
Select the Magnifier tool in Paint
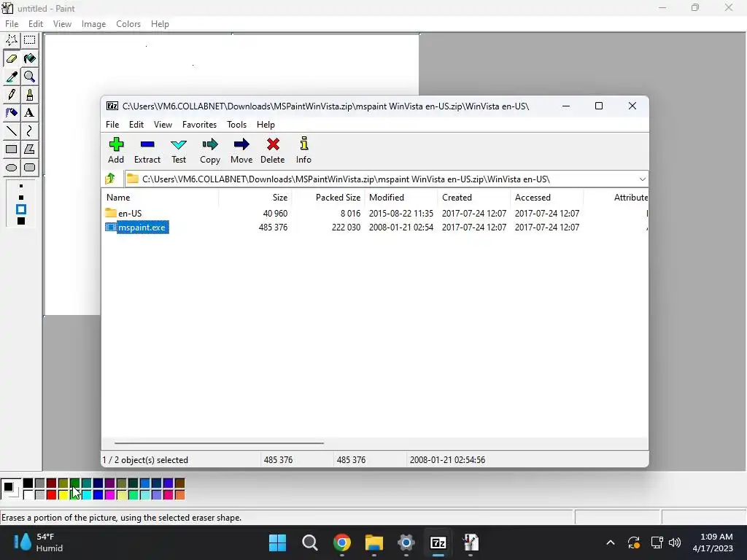coord(29,77)
